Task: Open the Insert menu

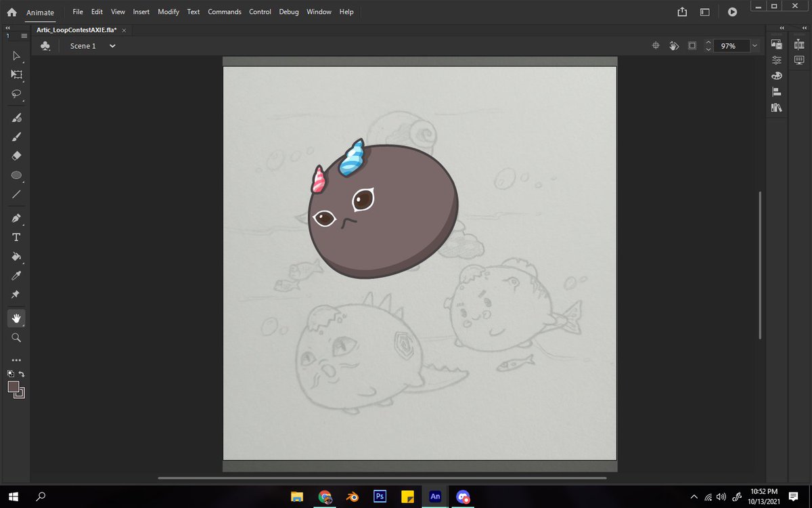Action: click(141, 12)
